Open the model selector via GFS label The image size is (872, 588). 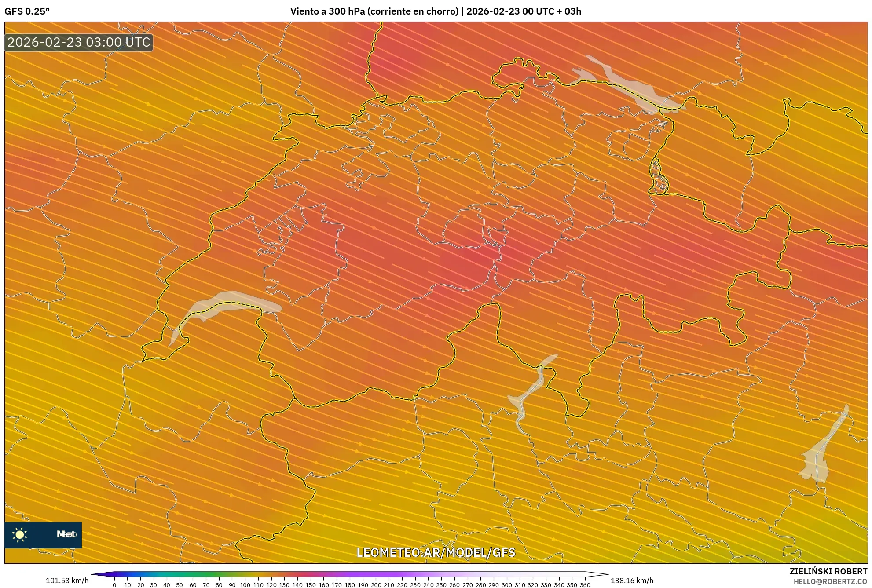[27, 12]
